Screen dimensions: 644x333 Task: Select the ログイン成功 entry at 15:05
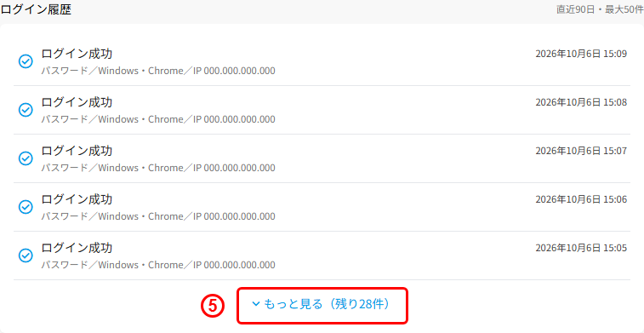[322, 255]
